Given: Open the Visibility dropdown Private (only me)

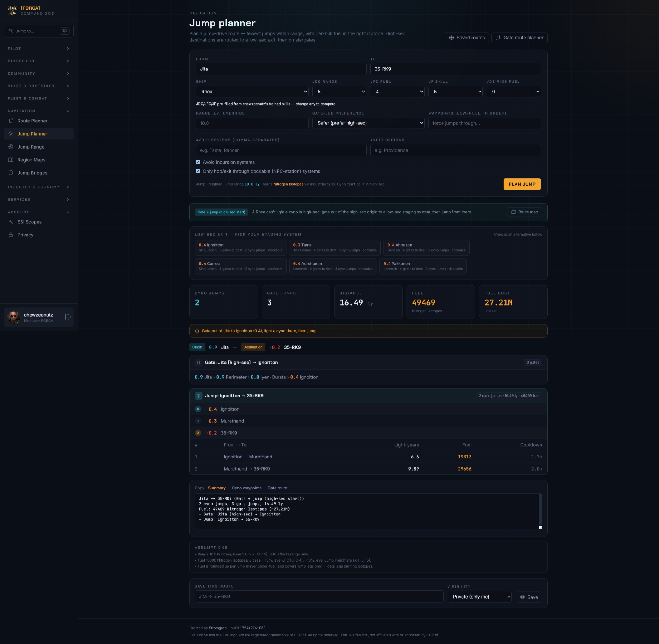Looking at the screenshot, I should tap(480, 597).
